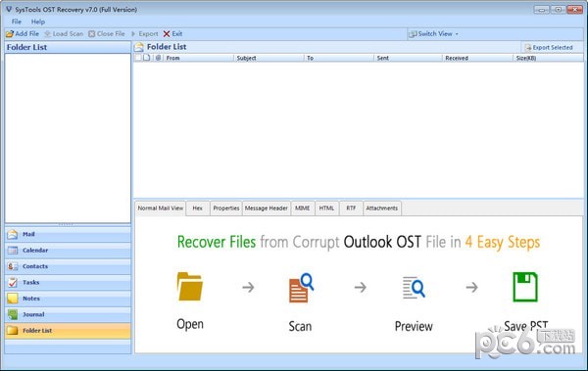Tick the select-all checkbox in the mail list header

click(138, 58)
